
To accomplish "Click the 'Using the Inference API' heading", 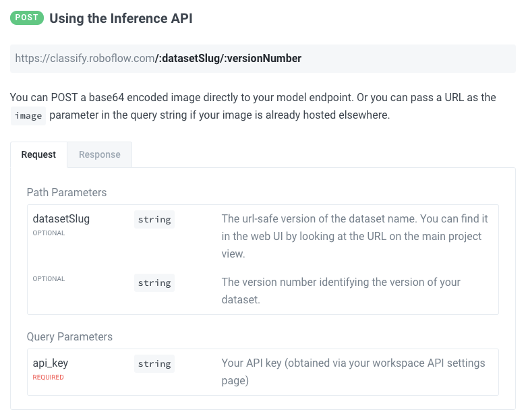I will 121,18.
